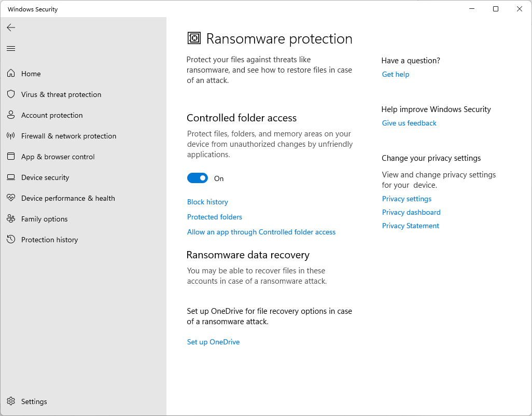Open Account protection via its people icon
The height and width of the screenshot is (416, 532).
11,115
